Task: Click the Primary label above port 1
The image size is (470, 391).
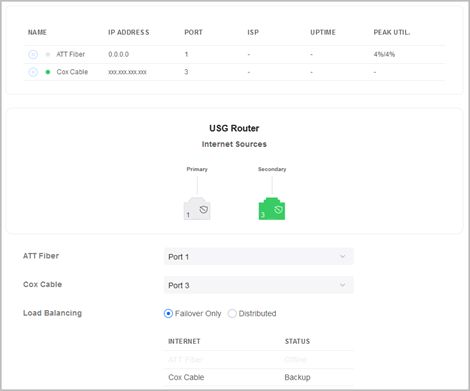Action: 197,169
